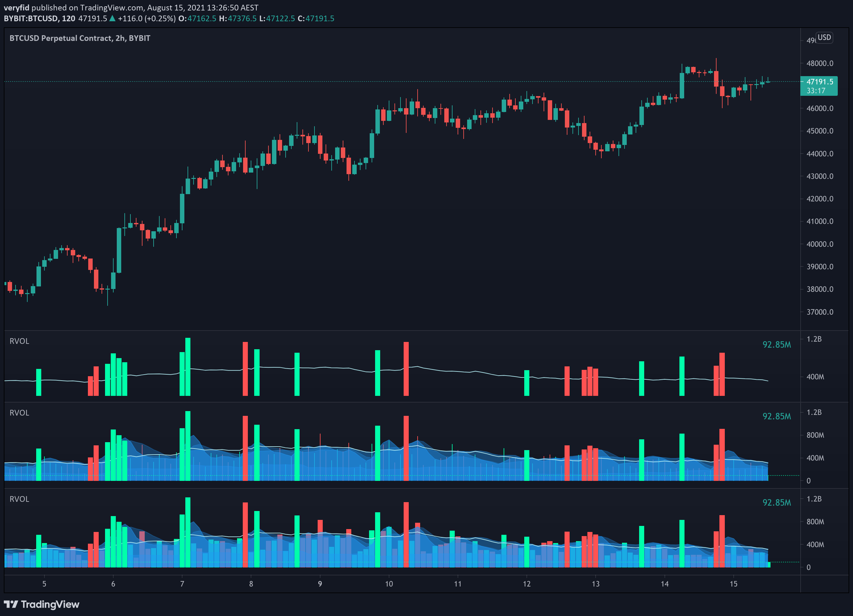The height and width of the screenshot is (616, 853).
Task: Click date 7 on the time axis
Action: point(182,584)
